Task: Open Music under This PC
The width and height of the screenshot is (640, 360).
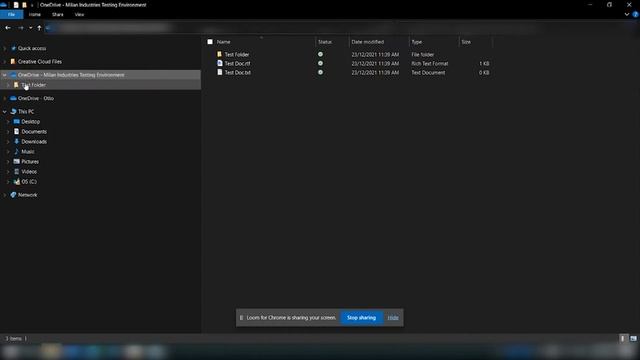Action: (x=28, y=151)
